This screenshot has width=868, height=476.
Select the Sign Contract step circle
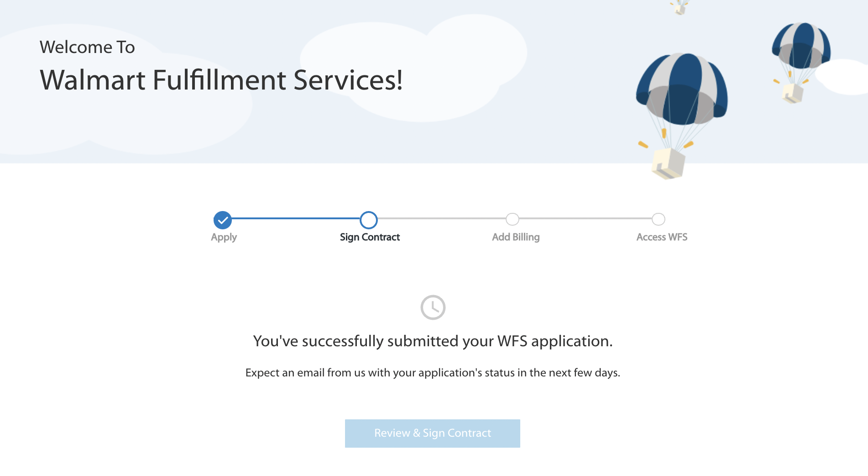pyautogui.click(x=369, y=220)
